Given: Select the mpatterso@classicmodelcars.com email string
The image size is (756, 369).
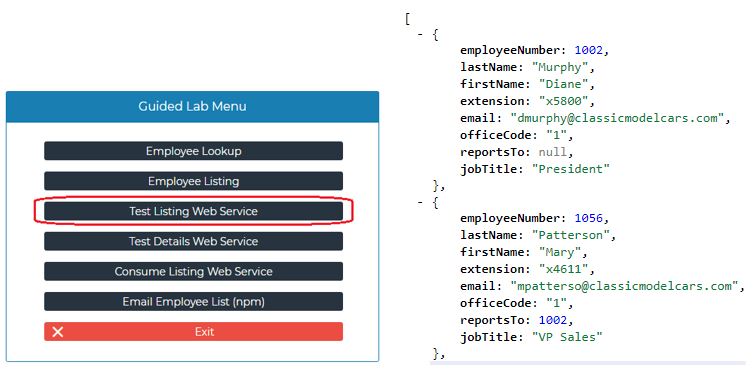Looking at the screenshot, I should click(x=624, y=286).
